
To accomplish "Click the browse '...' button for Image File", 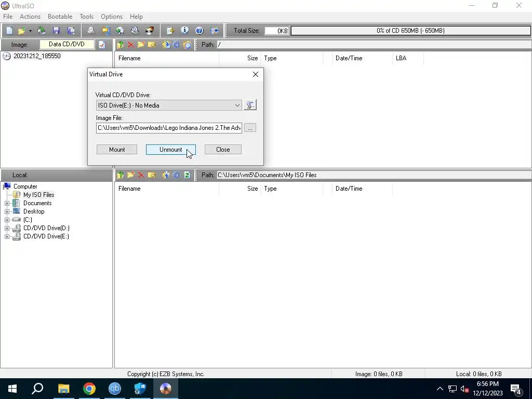I will click(x=250, y=128).
